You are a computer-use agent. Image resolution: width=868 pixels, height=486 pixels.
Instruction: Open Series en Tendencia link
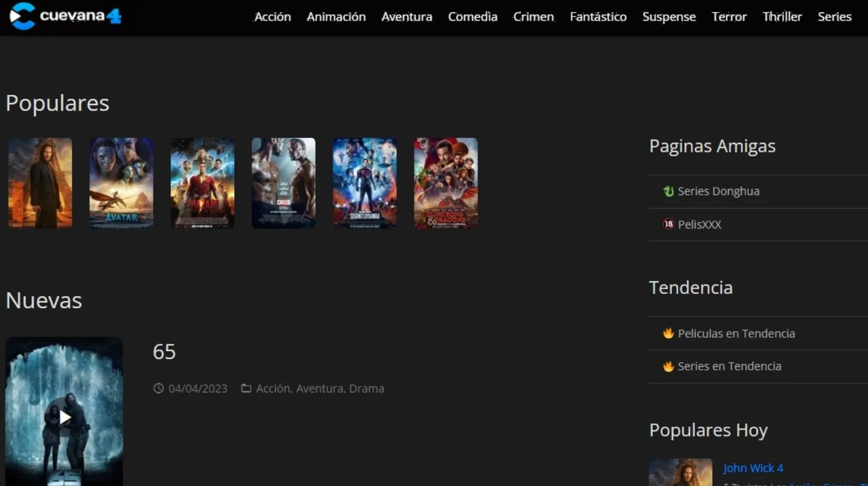[730, 366]
